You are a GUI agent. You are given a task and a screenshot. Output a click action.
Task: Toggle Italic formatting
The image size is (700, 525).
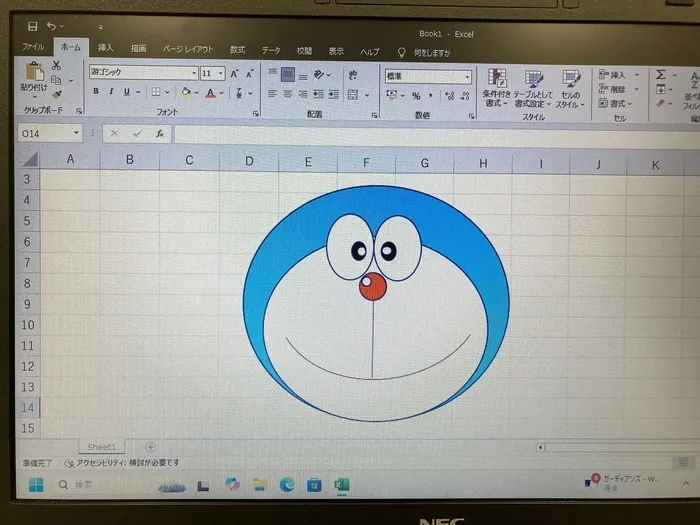click(111, 92)
